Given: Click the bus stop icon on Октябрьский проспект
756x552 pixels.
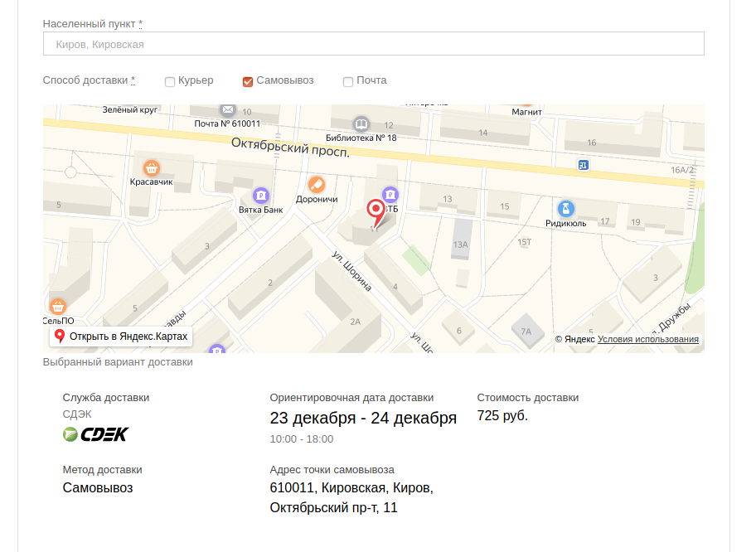Looking at the screenshot, I should 584,166.
